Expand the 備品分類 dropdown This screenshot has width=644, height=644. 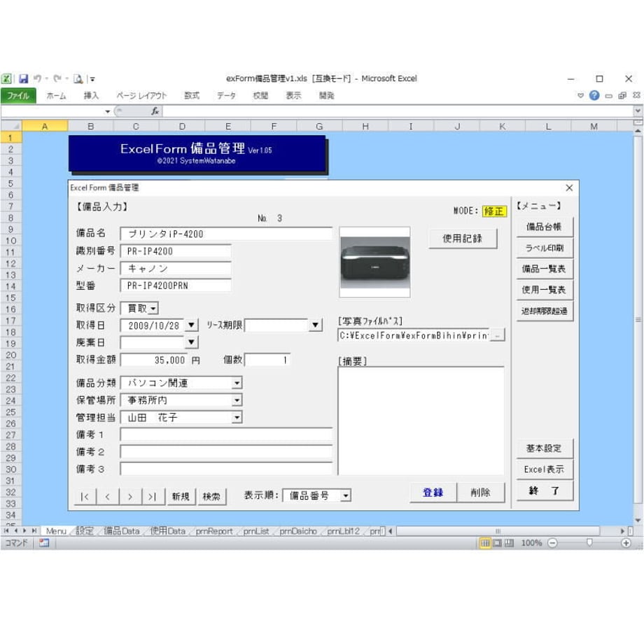237,383
